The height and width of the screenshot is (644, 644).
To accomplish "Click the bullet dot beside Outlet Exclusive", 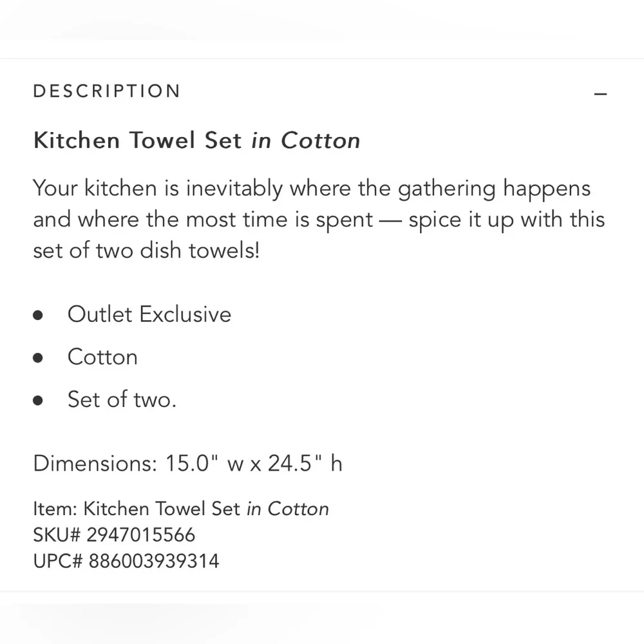I will point(38,315).
